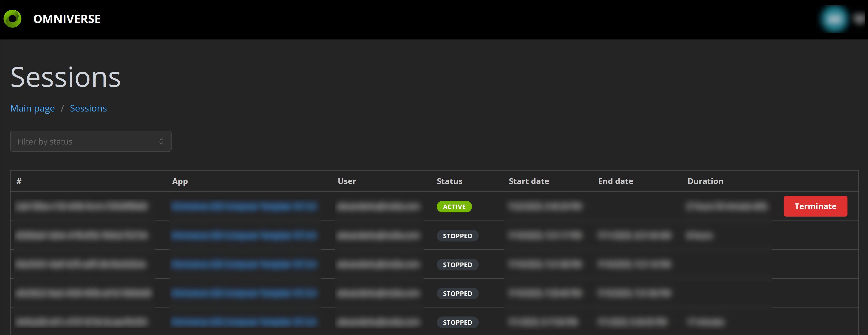Go to Main page breadcrumb link

pos(33,108)
